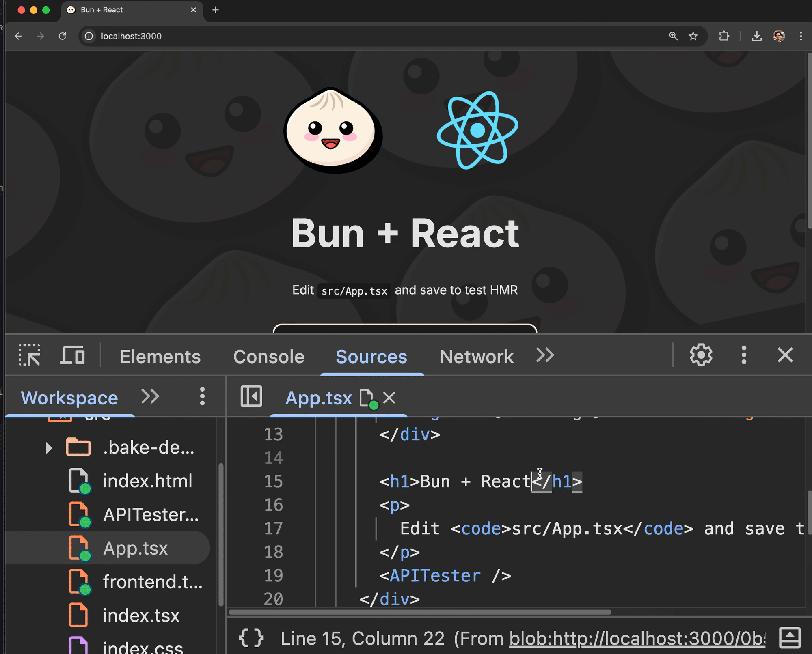Click the Bun + React page heading
The height and width of the screenshot is (654, 812).
point(405,233)
